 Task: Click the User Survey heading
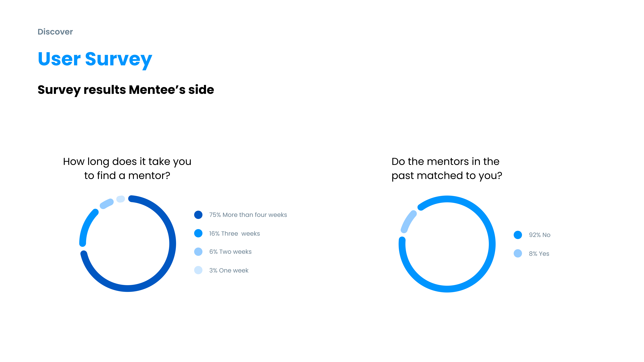(95, 59)
